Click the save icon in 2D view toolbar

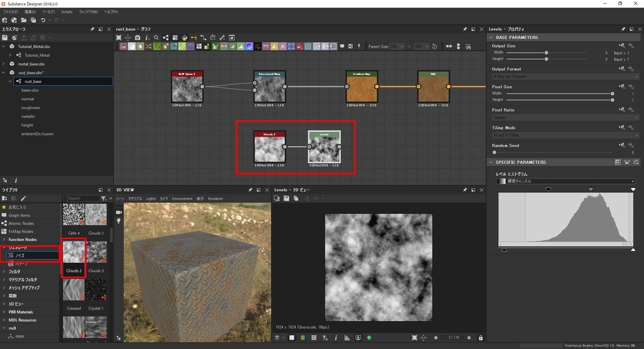pos(286,198)
